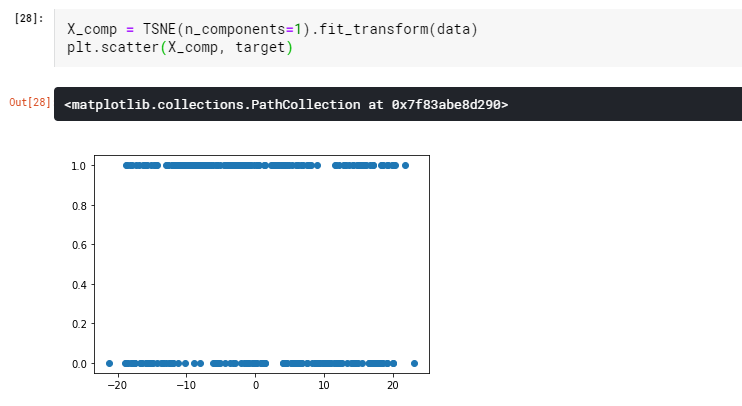Click the x-axis tick label 20
Screen dimensions: 742x406
[393, 385]
